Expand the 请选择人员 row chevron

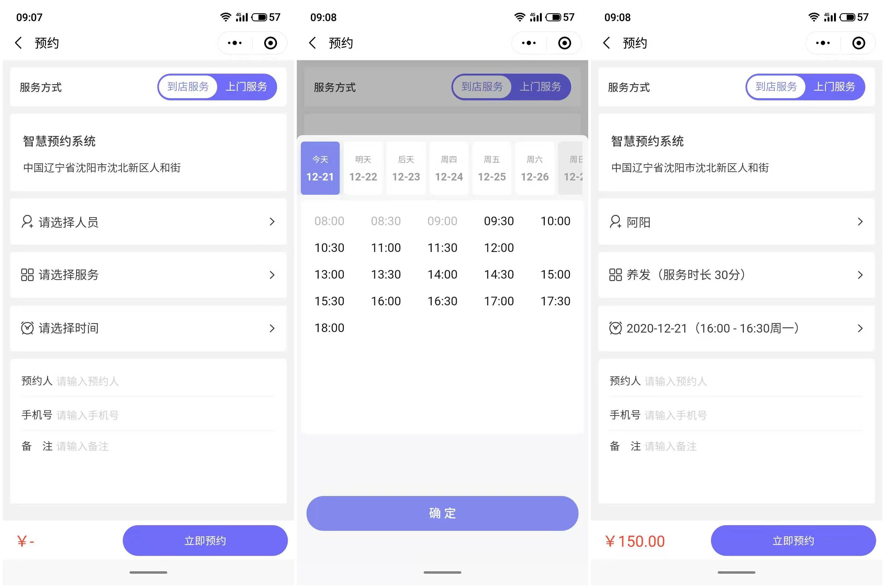pyautogui.click(x=272, y=222)
